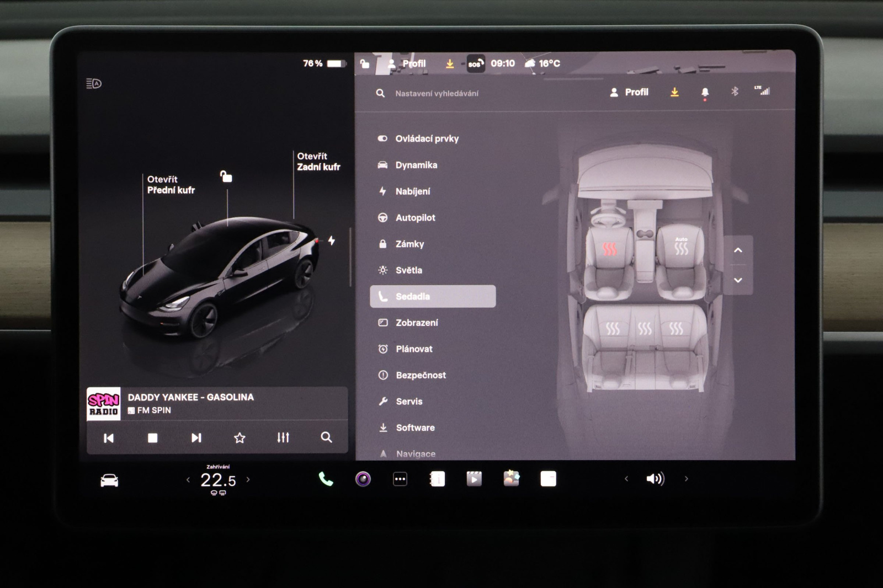Open the phone app icon
The width and height of the screenshot is (883, 588).
(x=326, y=479)
